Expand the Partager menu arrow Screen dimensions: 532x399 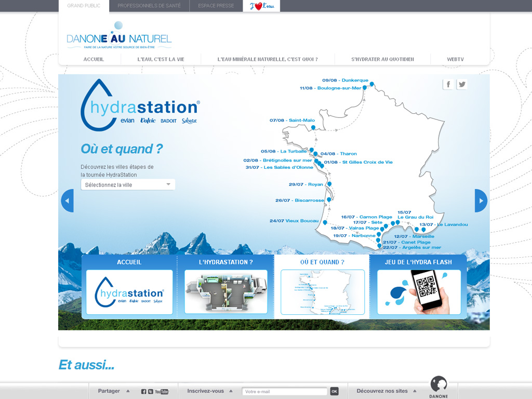[128, 391]
